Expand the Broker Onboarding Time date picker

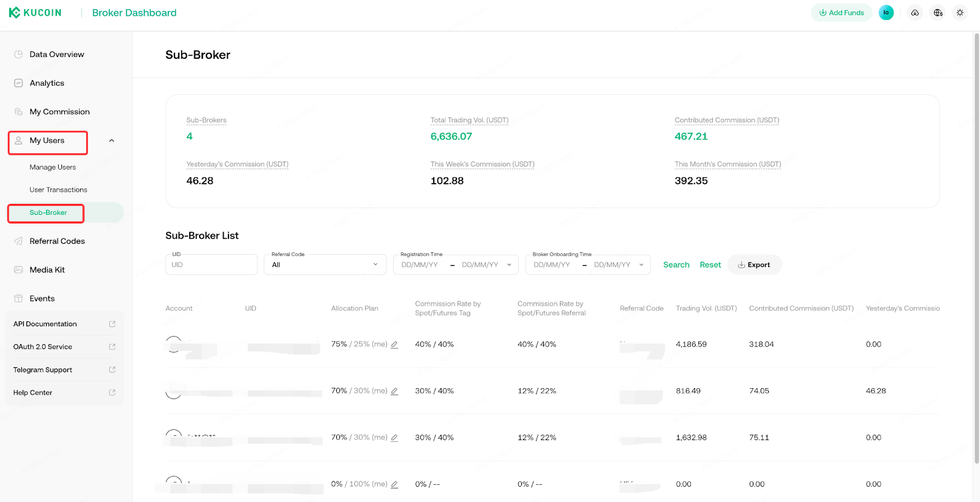point(641,265)
